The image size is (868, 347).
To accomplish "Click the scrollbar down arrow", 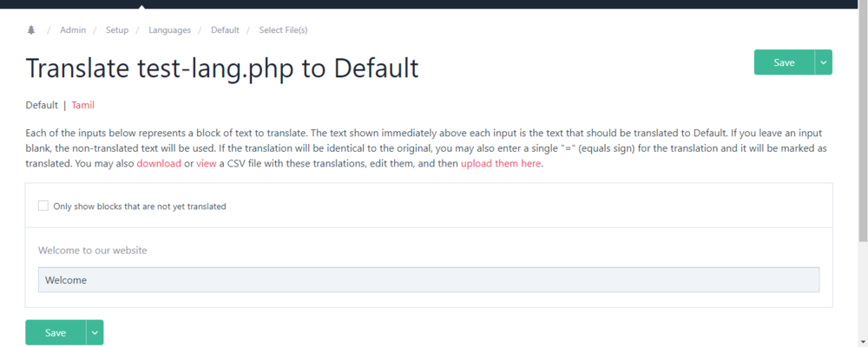I will coord(861,341).
